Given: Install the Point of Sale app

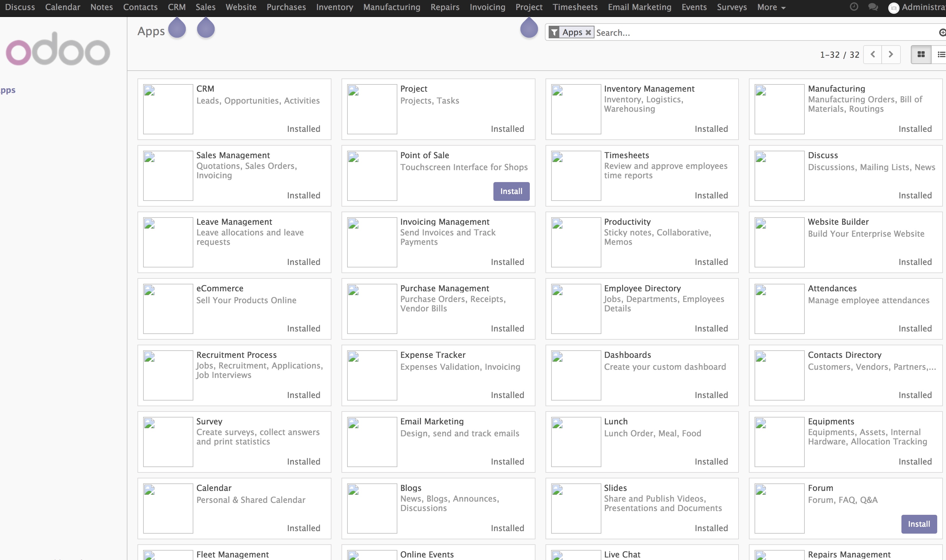Looking at the screenshot, I should (511, 191).
